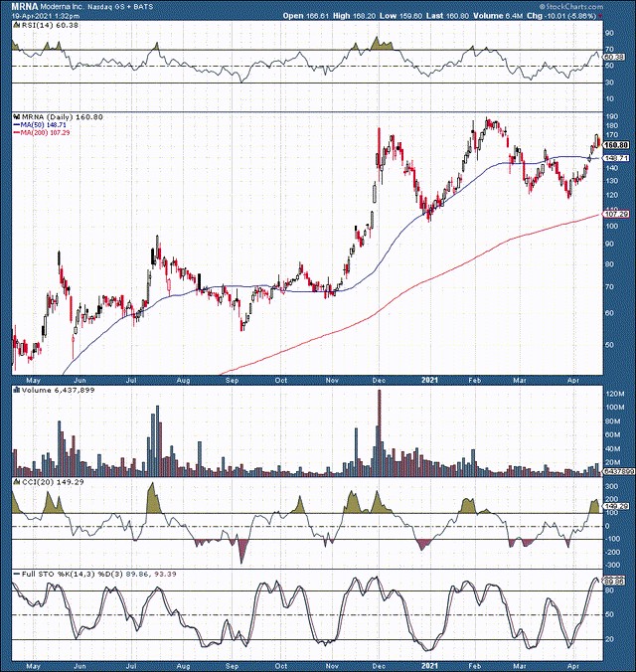The height and width of the screenshot is (672, 636).
Task: Click the CCI indicator icon beside CCI(20)
Action: [x=17, y=482]
